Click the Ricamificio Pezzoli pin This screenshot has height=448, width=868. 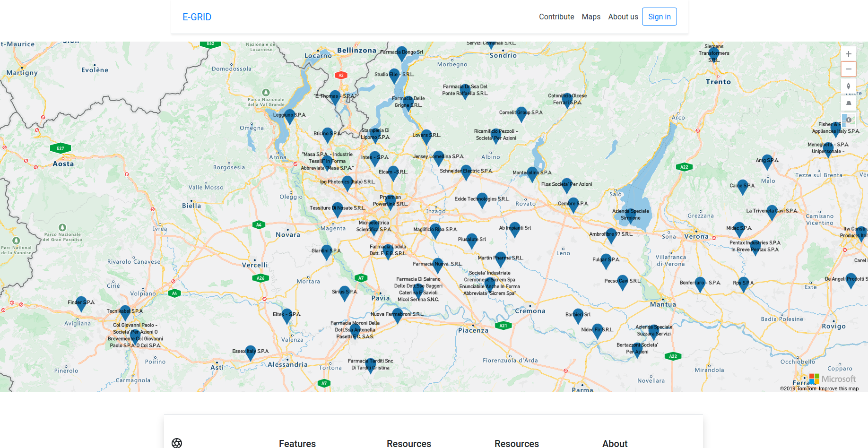pyautogui.click(x=496, y=136)
